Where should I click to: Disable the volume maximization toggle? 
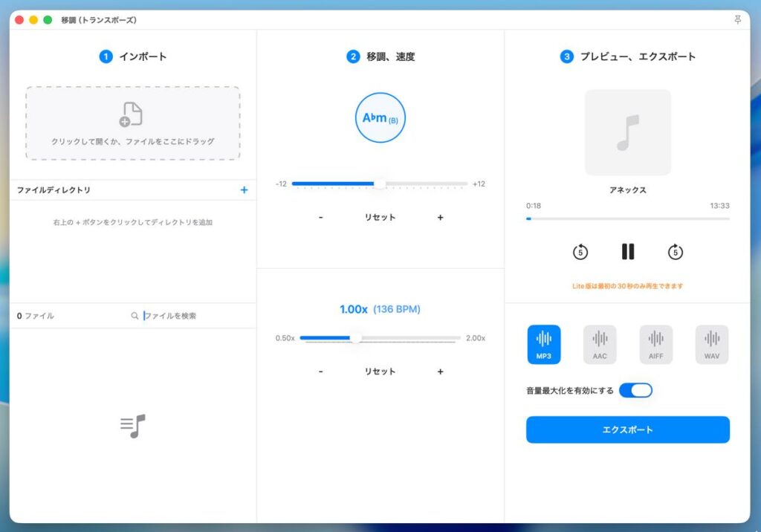pyautogui.click(x=635, y=390)
